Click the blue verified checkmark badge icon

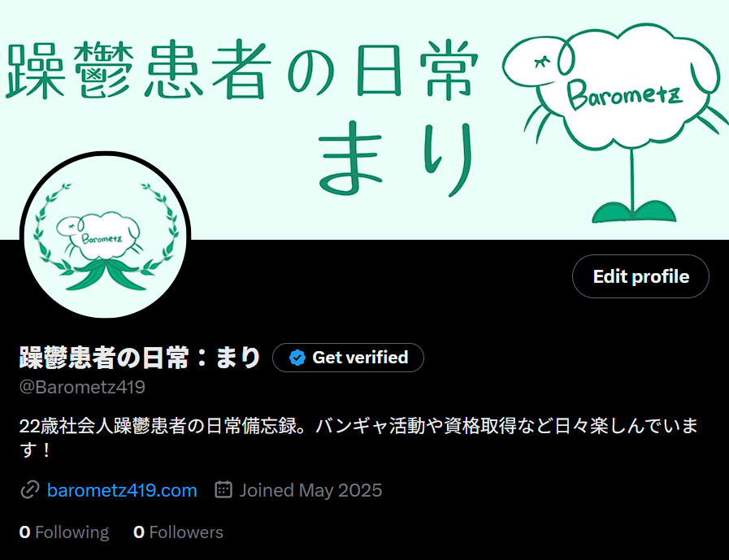pos(297,358)
